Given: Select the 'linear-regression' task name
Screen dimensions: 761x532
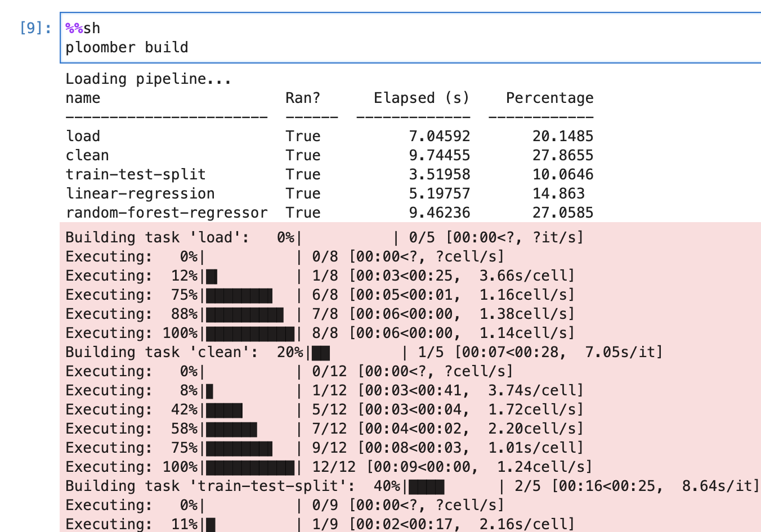Looking at the screenshot, I should click(140, 193).
